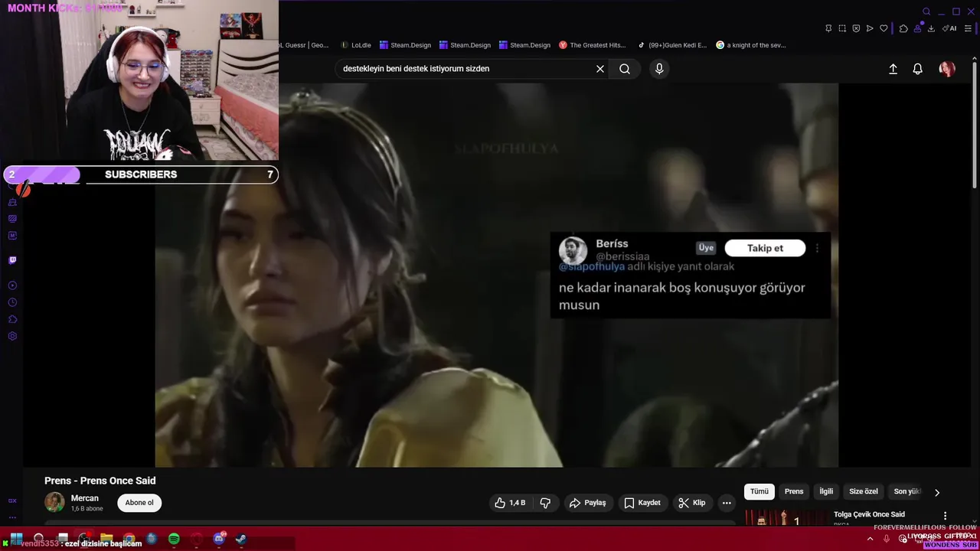Viewport: 980px width, 551px height.
Task: Open more actions three-dot menu under video
Action: [x=727, y=503]
